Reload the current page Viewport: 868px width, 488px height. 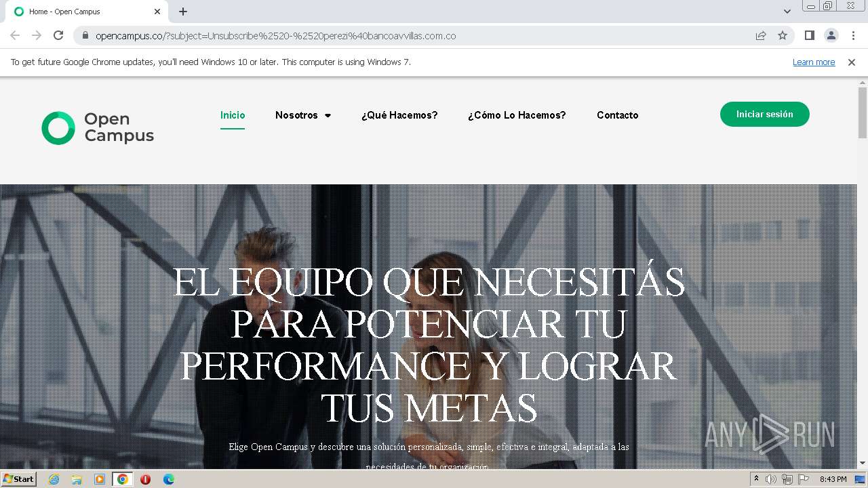[58, 35]
